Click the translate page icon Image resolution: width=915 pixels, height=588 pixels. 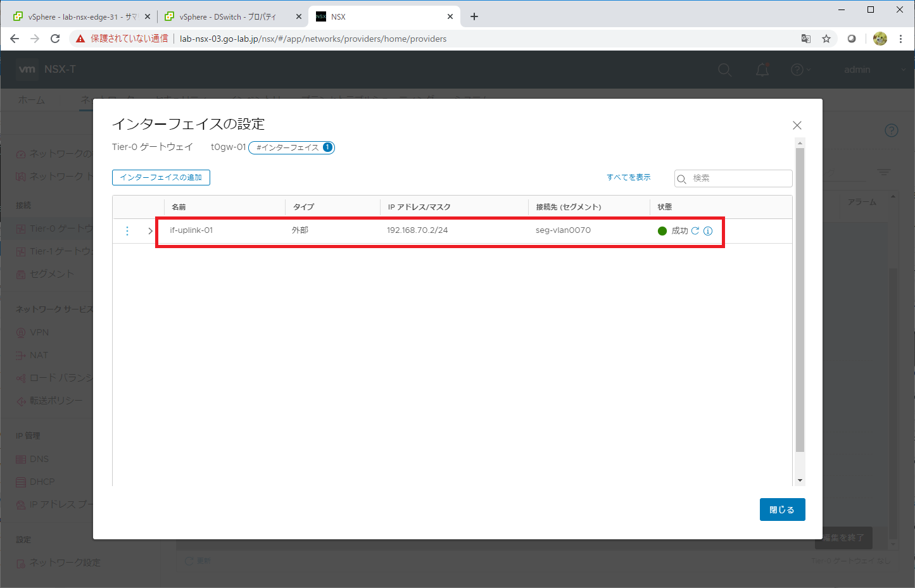point(806,39)
